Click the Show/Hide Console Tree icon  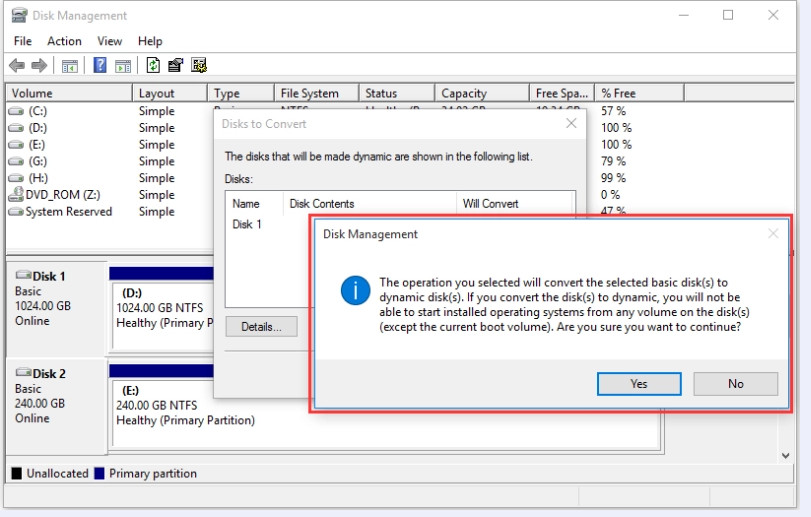70,66
